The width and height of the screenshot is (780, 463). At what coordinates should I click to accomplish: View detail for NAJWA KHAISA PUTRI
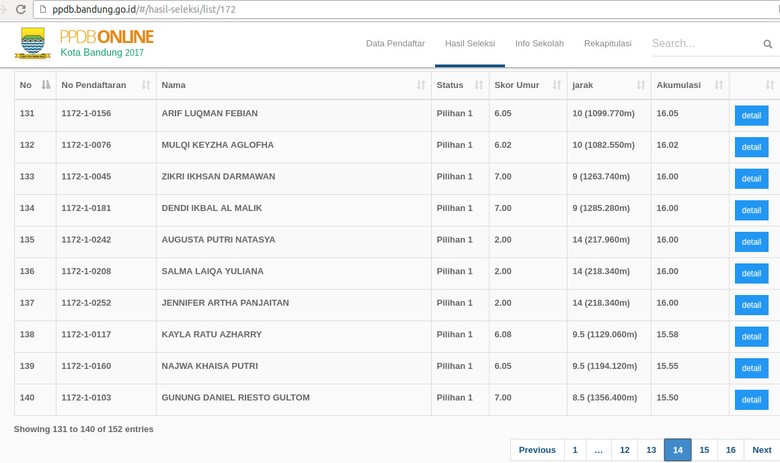coord(751,368)
